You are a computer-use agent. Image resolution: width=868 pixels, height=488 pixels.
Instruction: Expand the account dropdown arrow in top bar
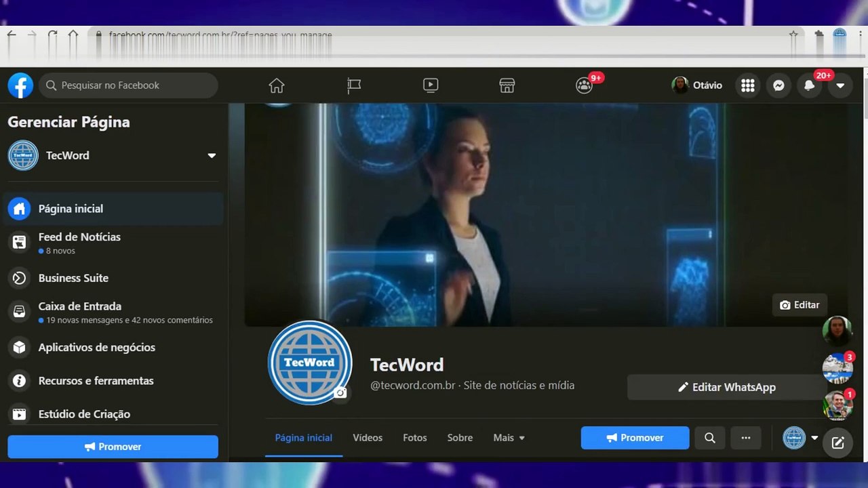[x=841, y=85]
